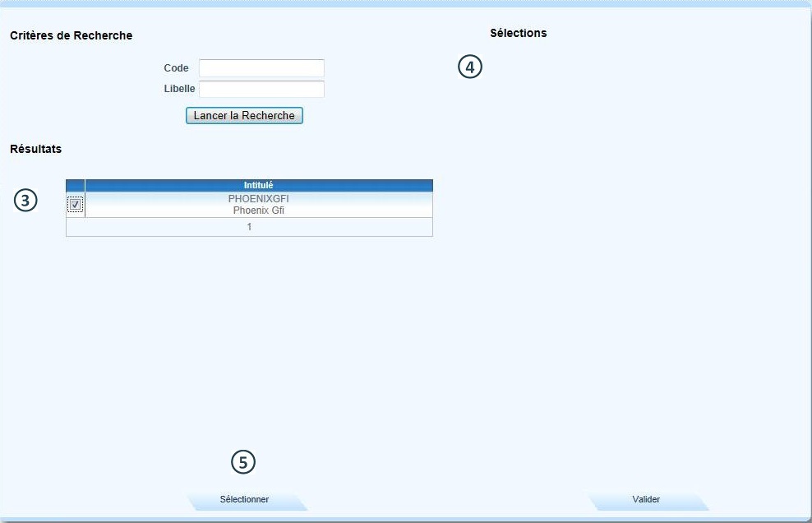This screenshot has width=812, height=523.
Task: Click the circled number 4 marker
Action: (x=469, y=67)
